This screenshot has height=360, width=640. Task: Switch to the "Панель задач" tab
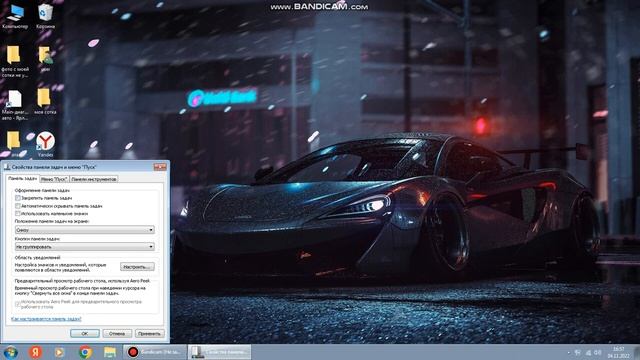(x=22, y=179)
